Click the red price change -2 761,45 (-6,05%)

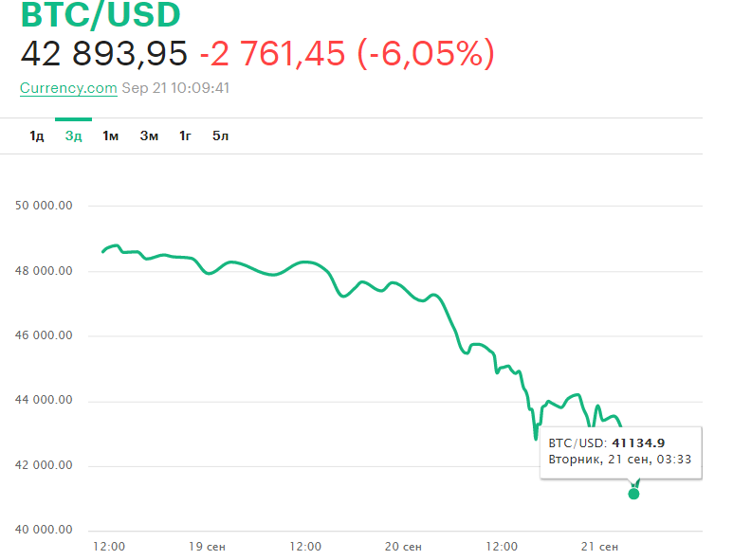pos(346,54)
